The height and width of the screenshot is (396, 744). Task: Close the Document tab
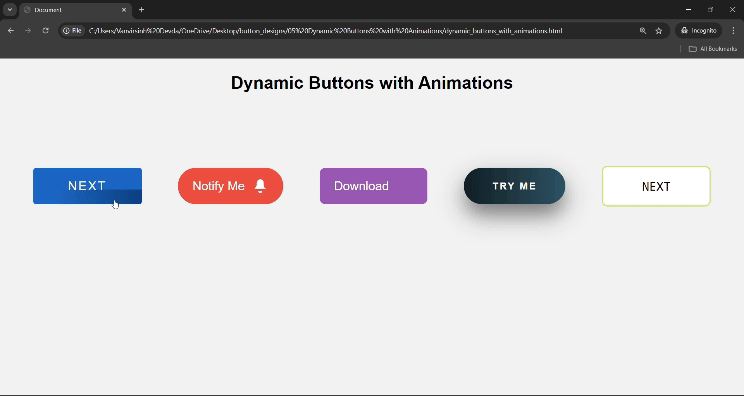pyautogui.click(x=124, y=9)
